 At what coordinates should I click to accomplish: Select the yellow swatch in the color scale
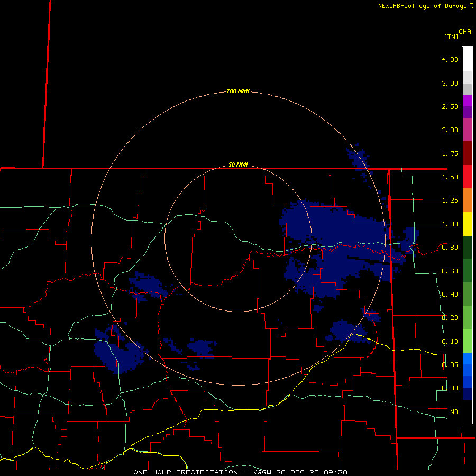click(467, 224)
